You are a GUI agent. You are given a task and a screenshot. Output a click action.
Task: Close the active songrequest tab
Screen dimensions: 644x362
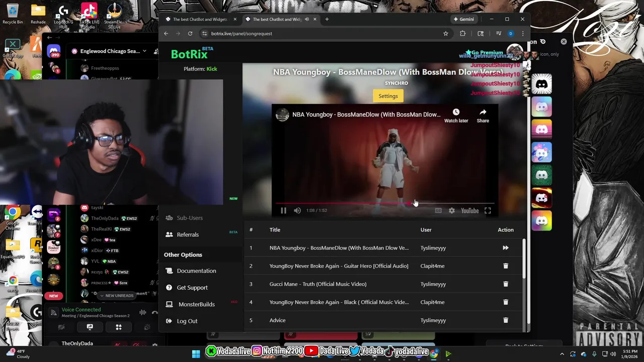[315, 19]
